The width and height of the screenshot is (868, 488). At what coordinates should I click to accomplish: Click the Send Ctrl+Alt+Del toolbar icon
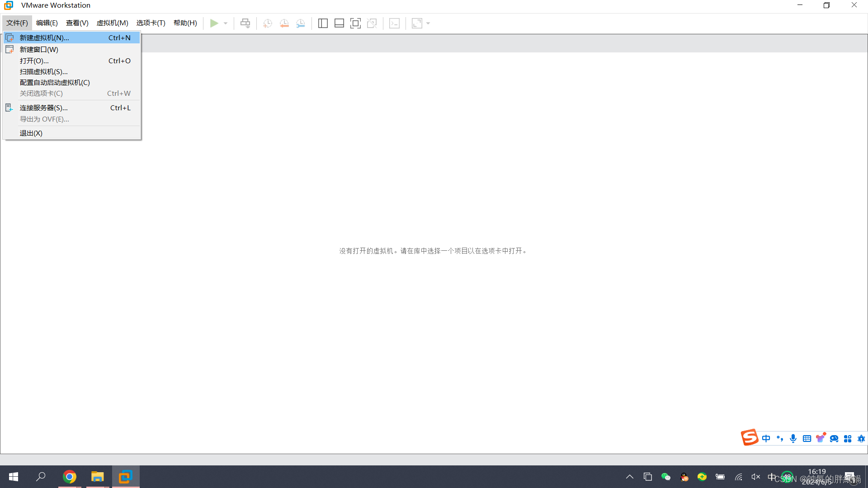point(245,23)
